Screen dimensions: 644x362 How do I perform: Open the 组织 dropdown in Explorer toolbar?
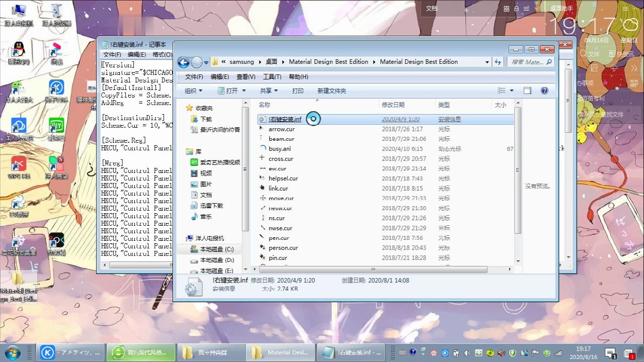click(194, 90)
